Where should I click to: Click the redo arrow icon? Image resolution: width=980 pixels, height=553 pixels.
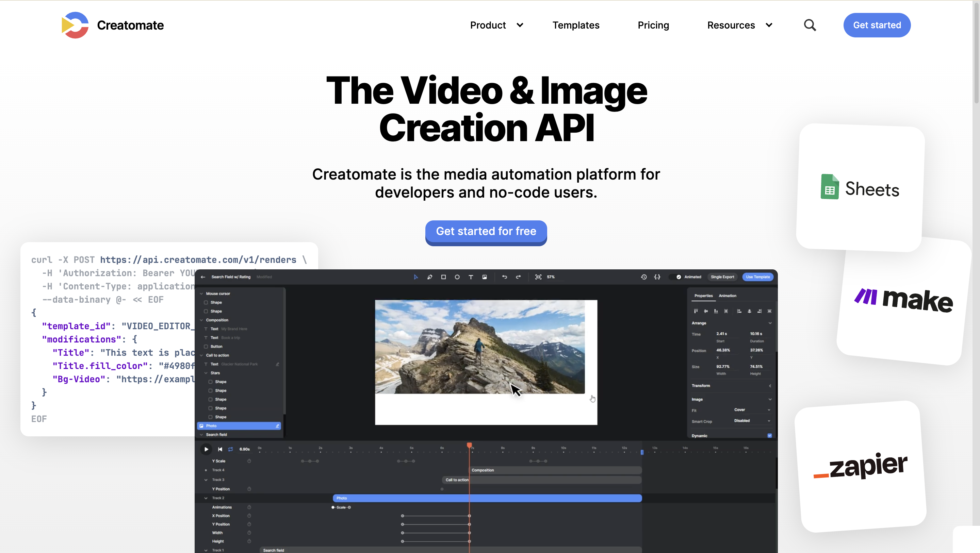click(x=518, y=277)
